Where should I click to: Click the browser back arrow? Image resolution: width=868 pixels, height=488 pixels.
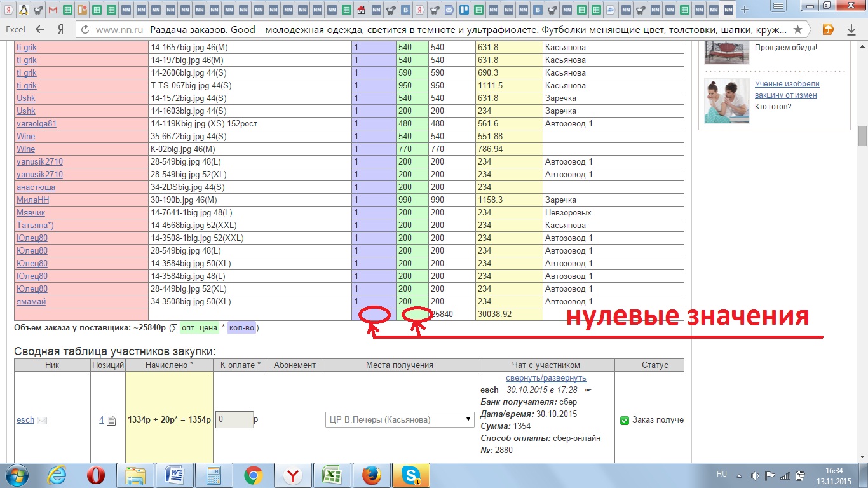pyautogui.click(x=40, y=30)
